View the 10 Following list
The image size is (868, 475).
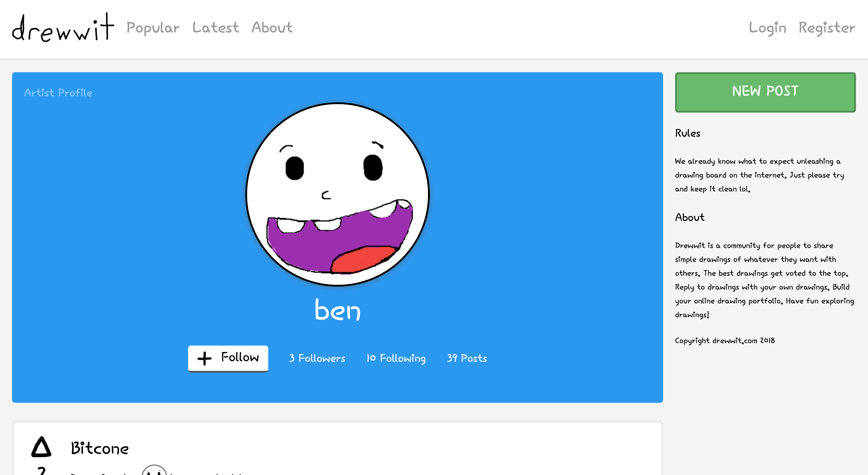396,358
